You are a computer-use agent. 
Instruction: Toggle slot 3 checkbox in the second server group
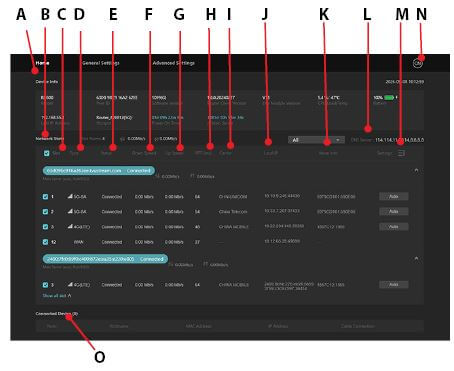45,285
